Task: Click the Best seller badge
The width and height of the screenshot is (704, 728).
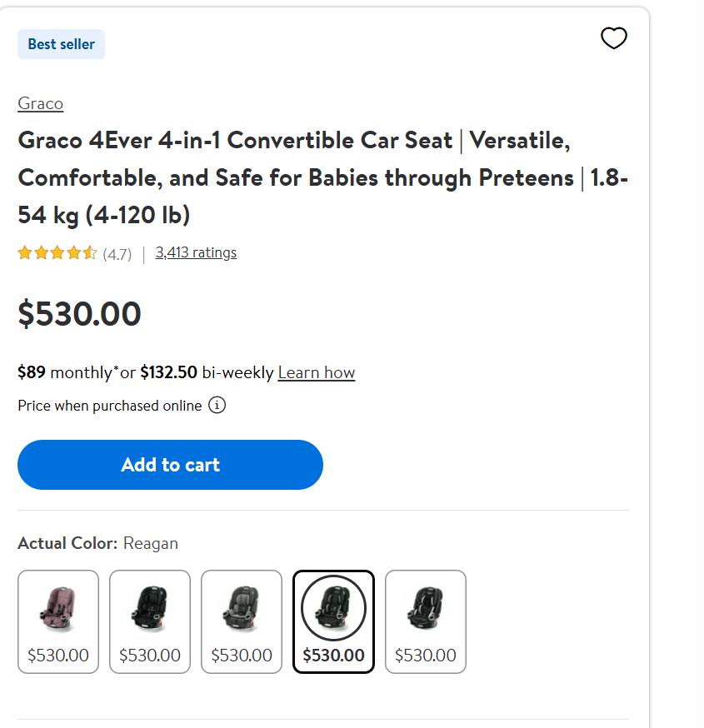Action: point(61,43)
